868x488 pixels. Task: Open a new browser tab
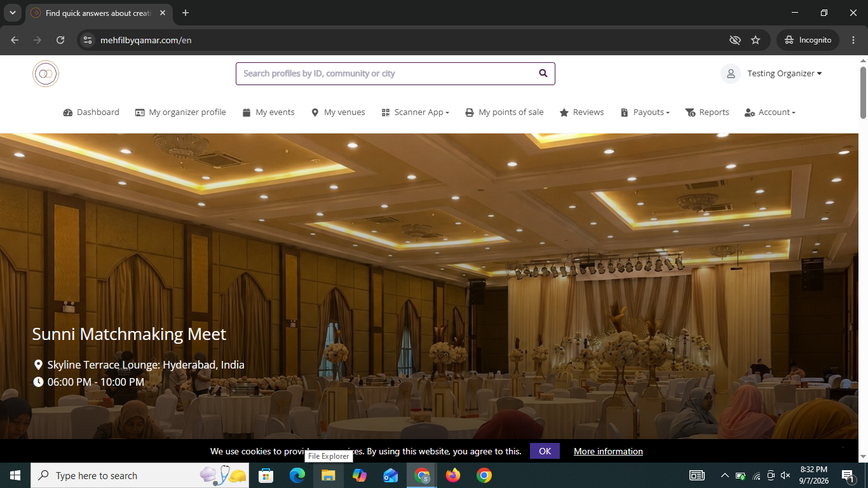click(186, 13)
